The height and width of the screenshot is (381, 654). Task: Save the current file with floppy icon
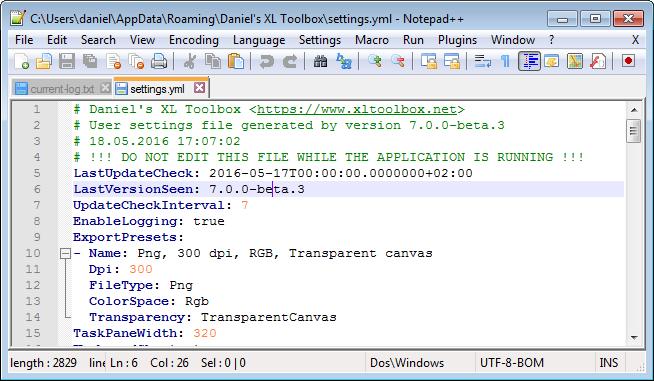click(x=67, y=62)
